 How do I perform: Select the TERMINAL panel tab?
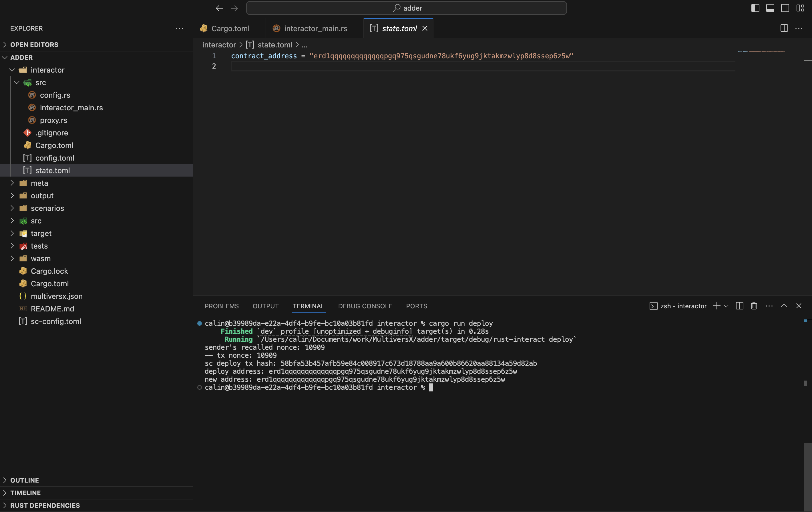tap(308, 306)
